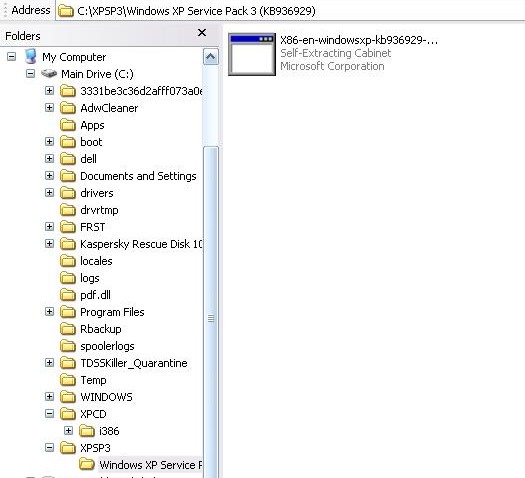Click the WINDOWS folder icon
The width and height of the screenshot is (525, 478).
coord(68,397)
